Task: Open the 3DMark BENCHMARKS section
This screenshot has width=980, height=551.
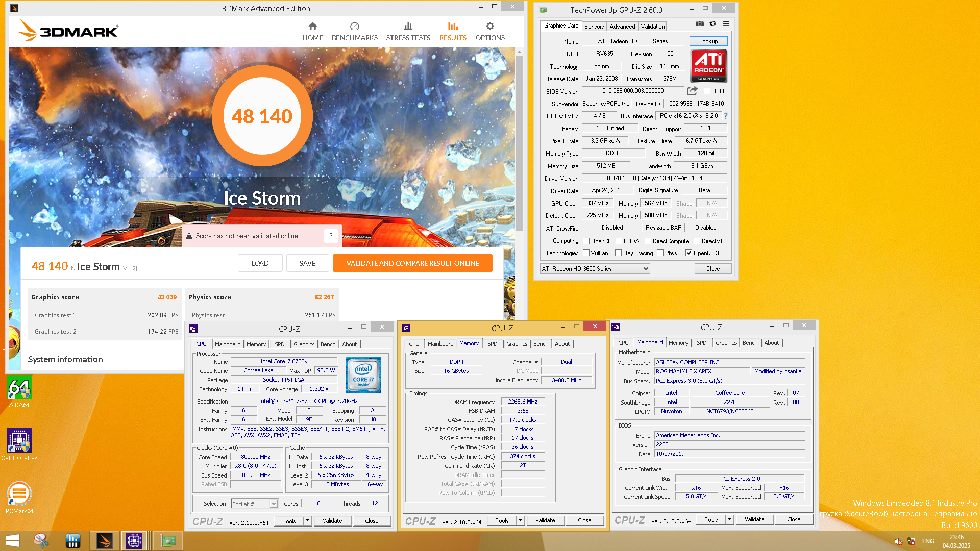Action: 354,32
